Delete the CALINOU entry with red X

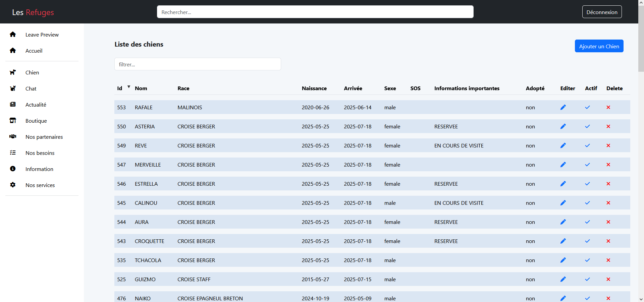[x=608, y=203]
